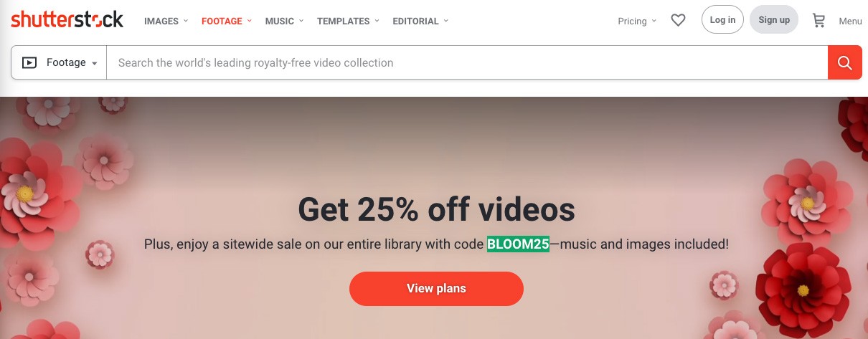Click the Sign up button

[774, 20]
